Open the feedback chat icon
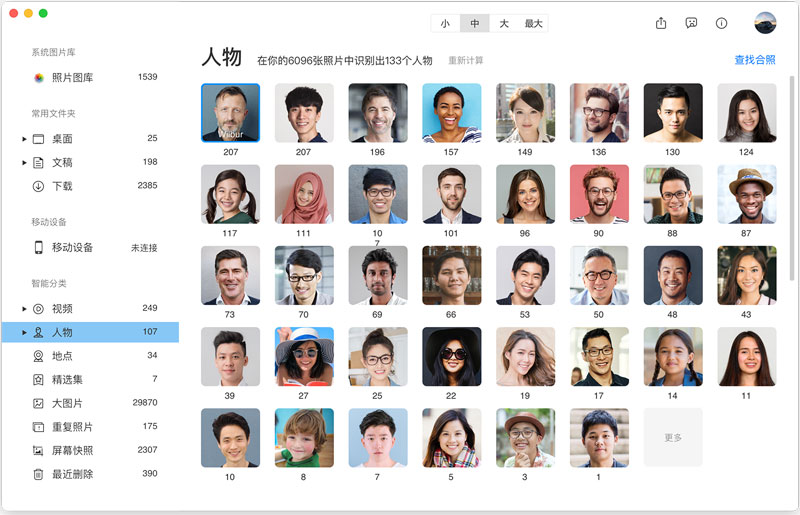The height and width of the screenshot is (515, 800). [691, 23]
